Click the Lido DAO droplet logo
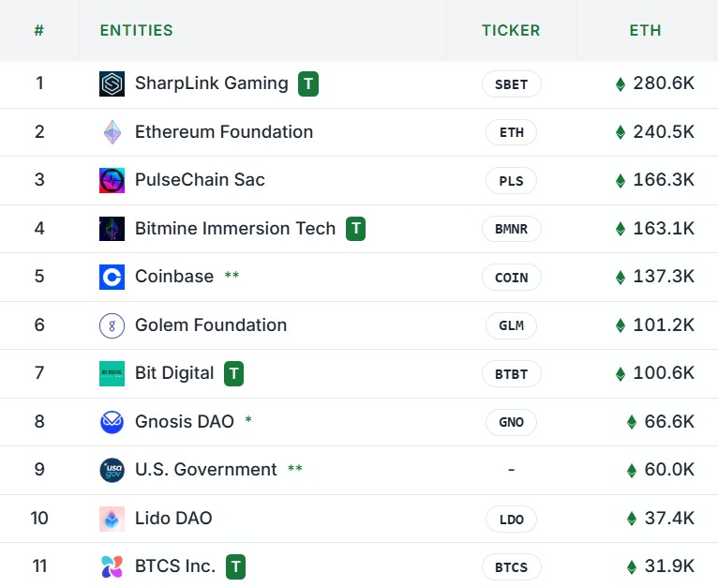Image resolution: width=718 pixels, height=588 pixels. click(112, 519)
